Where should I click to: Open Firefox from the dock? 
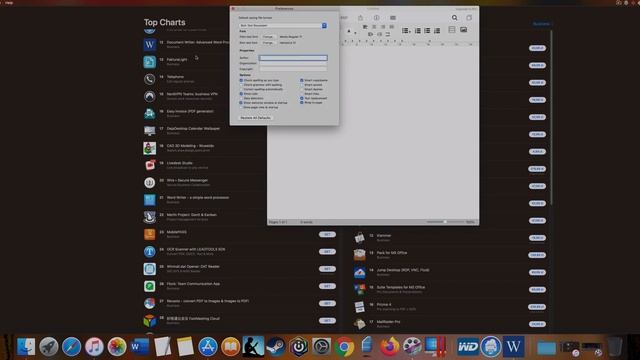(389, 347)
